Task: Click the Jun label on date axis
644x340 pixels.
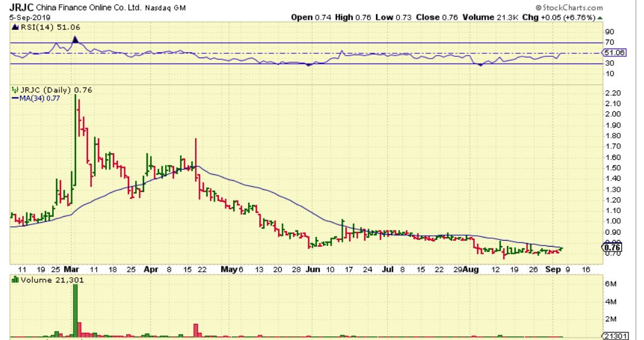Action: point(313,270)
